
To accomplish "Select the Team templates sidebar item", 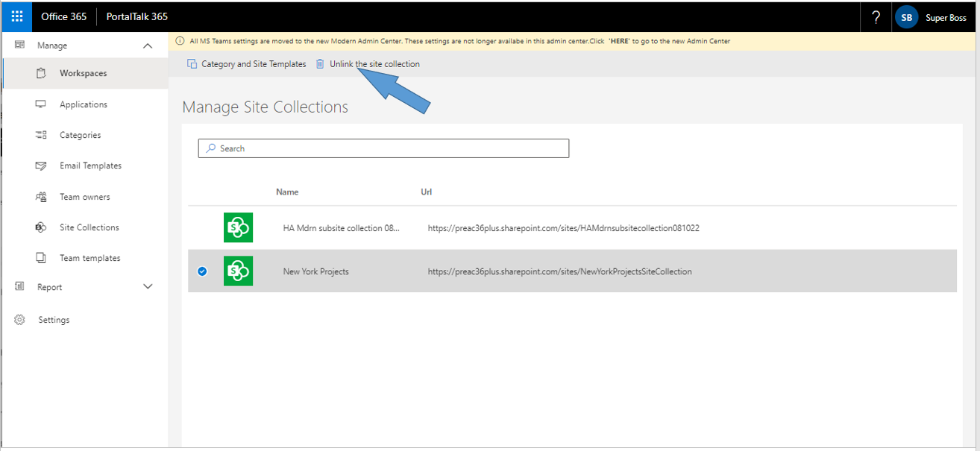I will 89,258.
